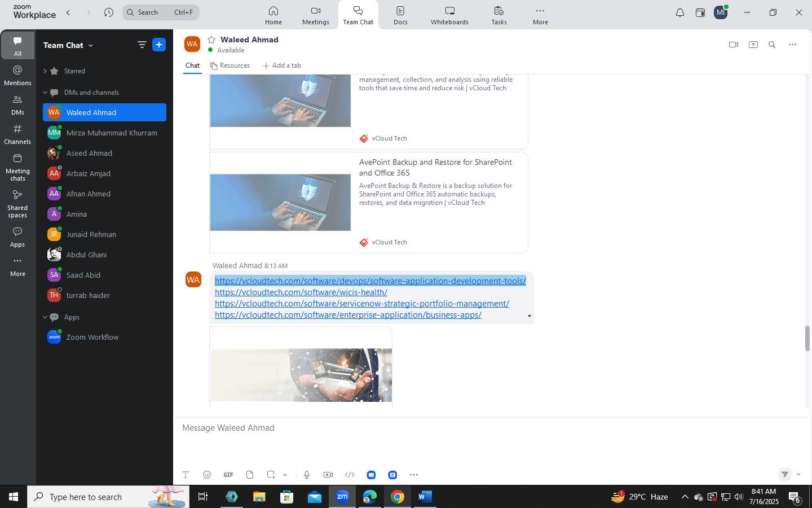The height and width of the screenshot is (508, 812).
Task: Open chat with Abdul Ghani
Action: tap(104, 255)
